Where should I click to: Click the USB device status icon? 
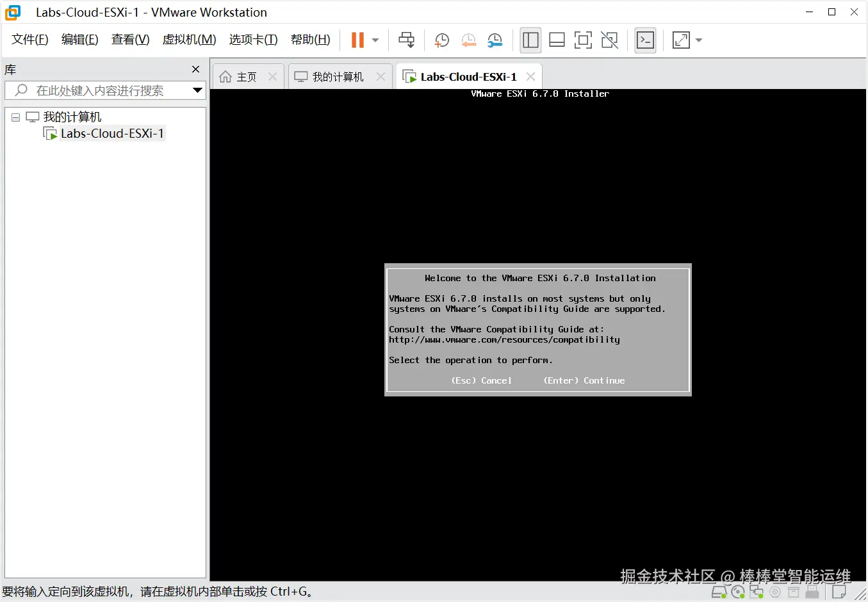(812, 592)
